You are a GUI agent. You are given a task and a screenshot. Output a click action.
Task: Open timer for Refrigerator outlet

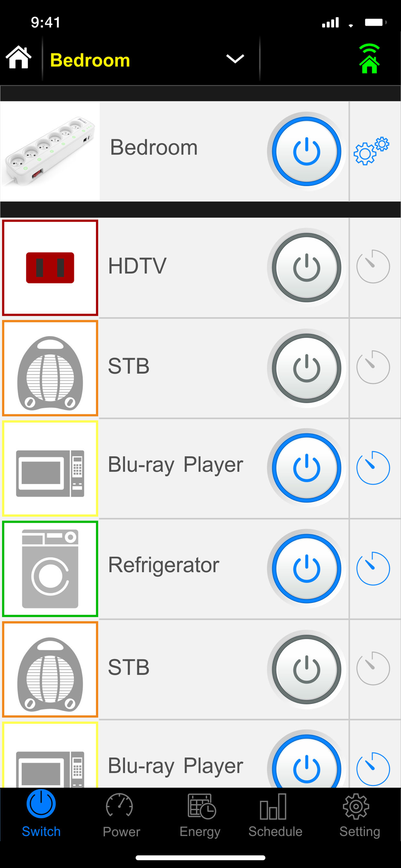pyautogui.click(x=373, y=568)
